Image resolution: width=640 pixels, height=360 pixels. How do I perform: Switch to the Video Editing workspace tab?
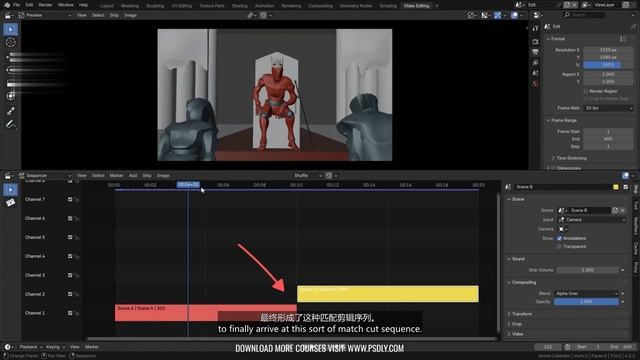[416, 6]
